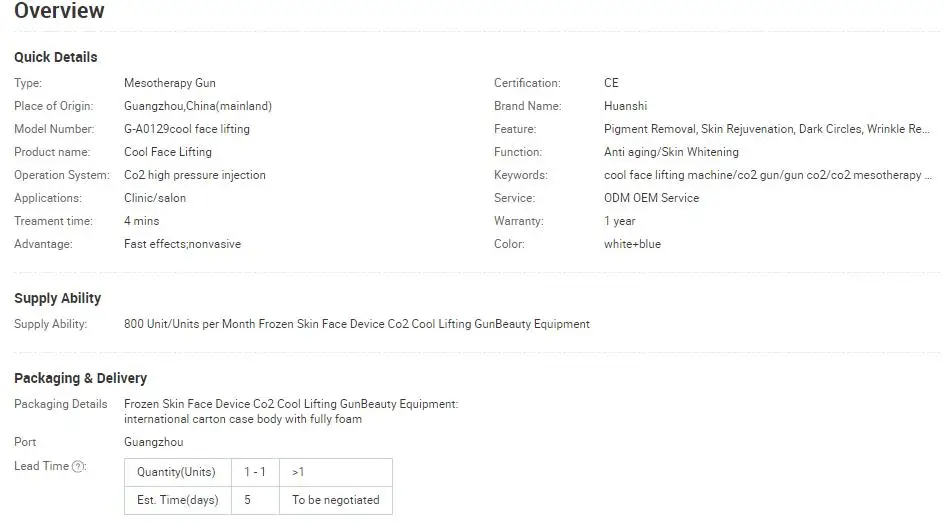Click 'Fast effects;nonvasive' advantage value
This screenshot has width=949, height=532.
[182, 244]
